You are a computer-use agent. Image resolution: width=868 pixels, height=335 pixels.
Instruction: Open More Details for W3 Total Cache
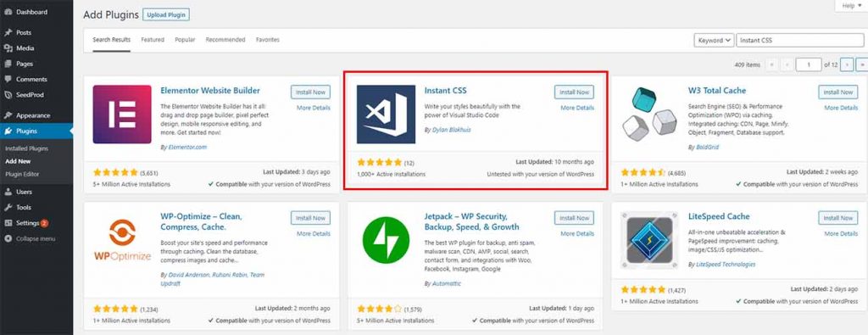click(841, 108)
